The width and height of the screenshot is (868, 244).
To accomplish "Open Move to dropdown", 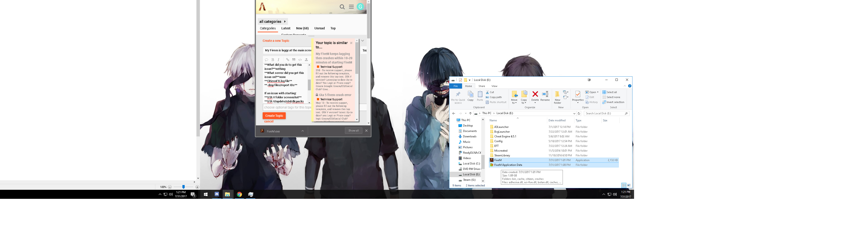I will [514, 97].
